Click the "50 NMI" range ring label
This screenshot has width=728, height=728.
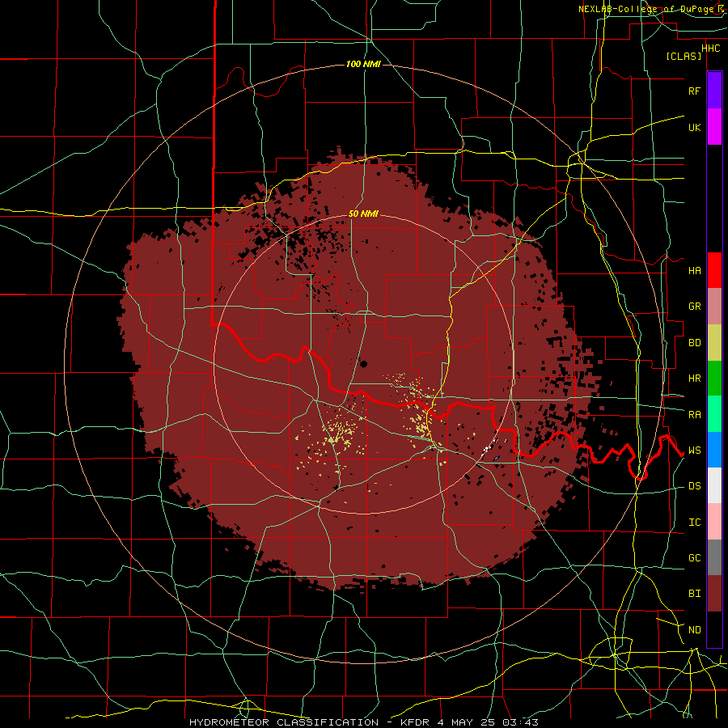click(363, 214)
